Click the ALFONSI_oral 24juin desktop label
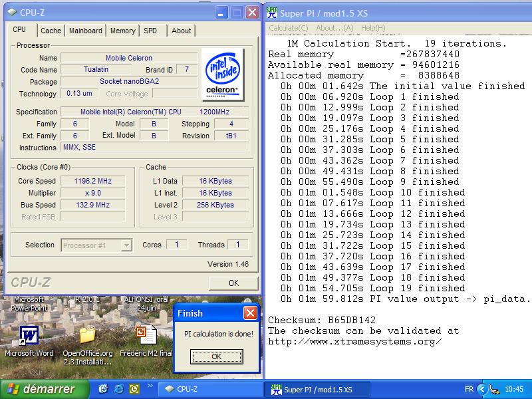This screenshot has width=532, height=399. coord(146,303)
